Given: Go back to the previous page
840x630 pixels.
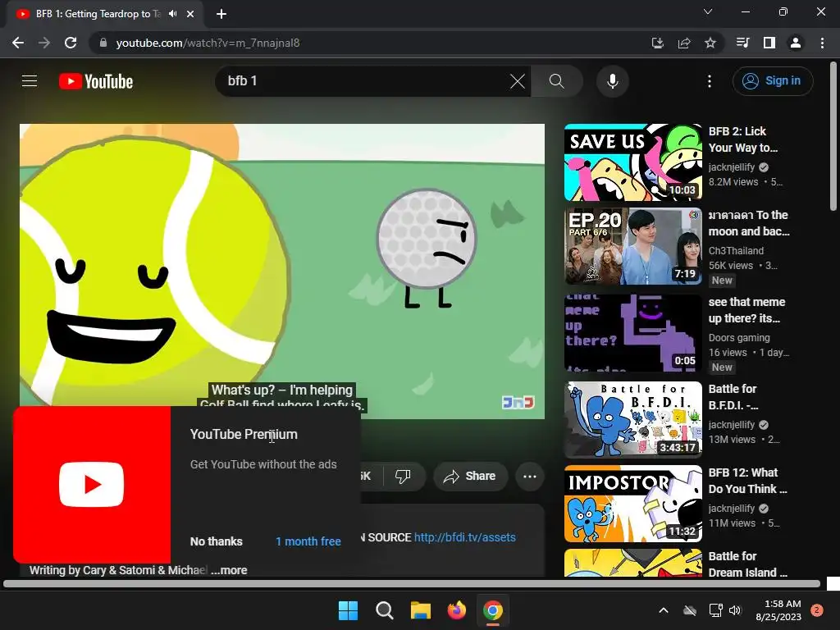Looking at the screenshot, I should (x=18, y=43).
